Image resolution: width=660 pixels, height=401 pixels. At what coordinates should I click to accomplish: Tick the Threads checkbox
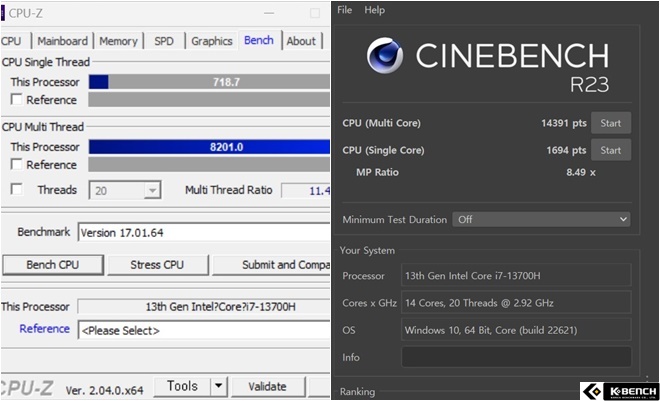coord(16,189)
